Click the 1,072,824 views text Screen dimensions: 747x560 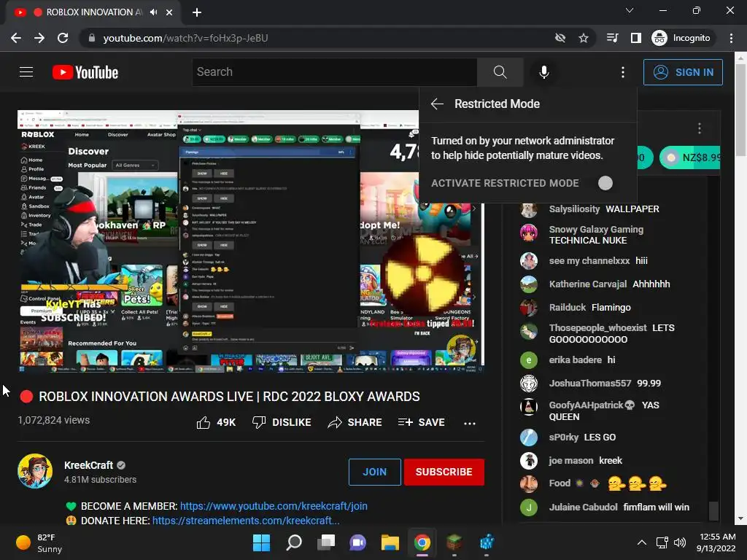[54, 420]
